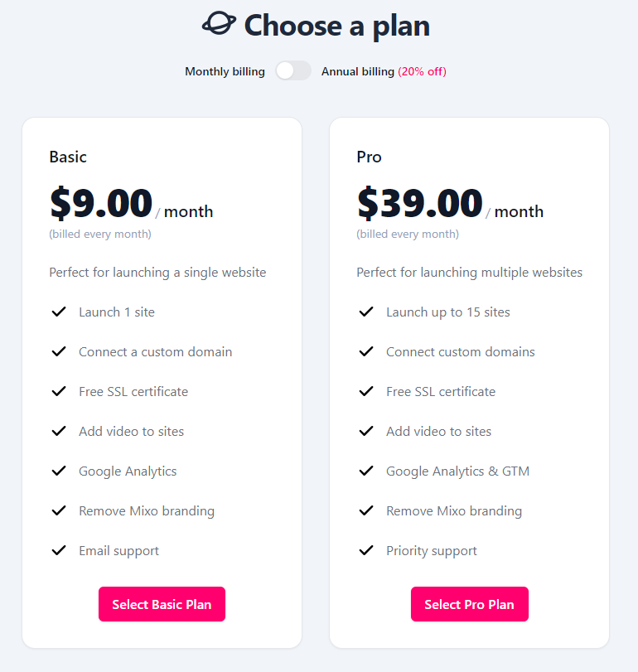The image size is (638, 672).
Task: Click checkmark beside Connect a custom domain
Action: click(x=59, y=352)
